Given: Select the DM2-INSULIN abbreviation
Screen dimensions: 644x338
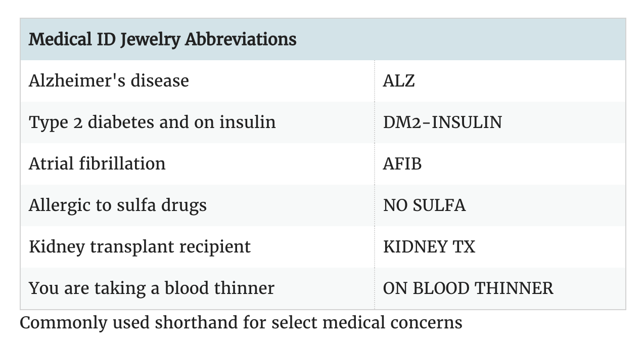Looking at the screenshot, I should (442, 122).
